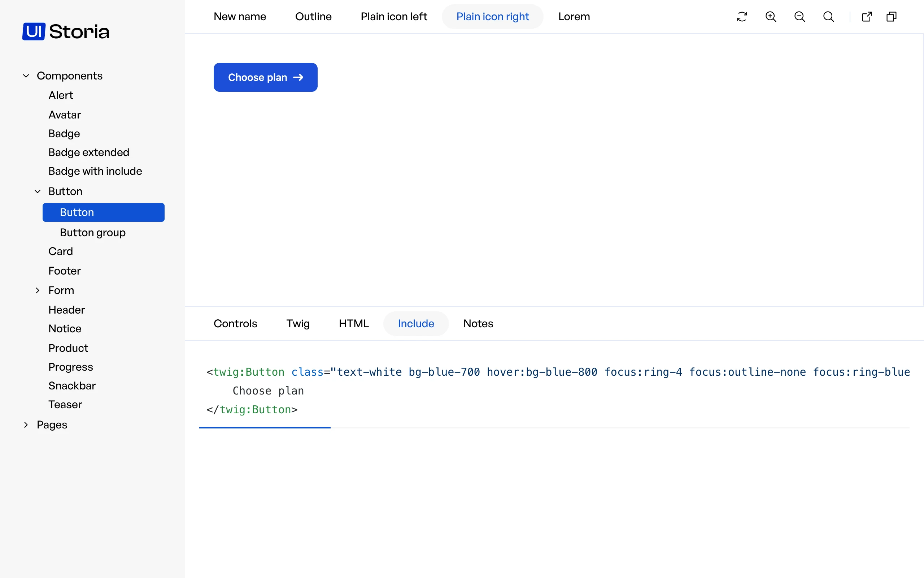
Task: Open the Button group story
Action: (x=93, y=232)
